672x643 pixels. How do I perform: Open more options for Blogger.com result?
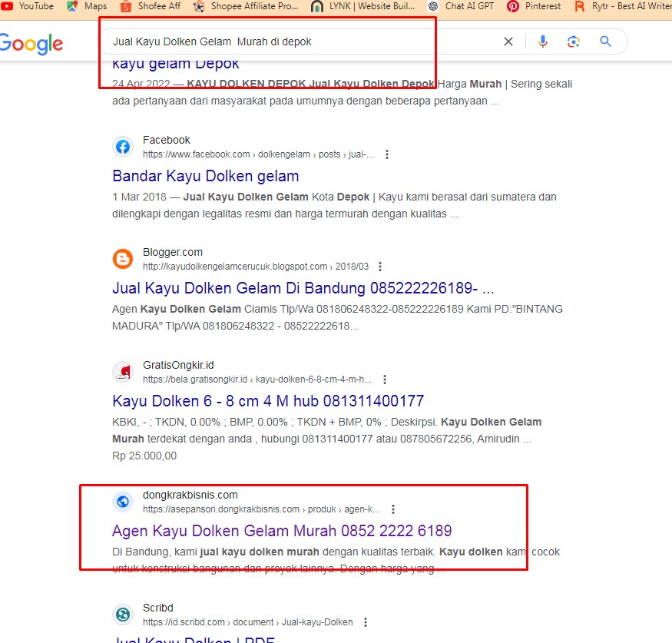pos(380,267)
